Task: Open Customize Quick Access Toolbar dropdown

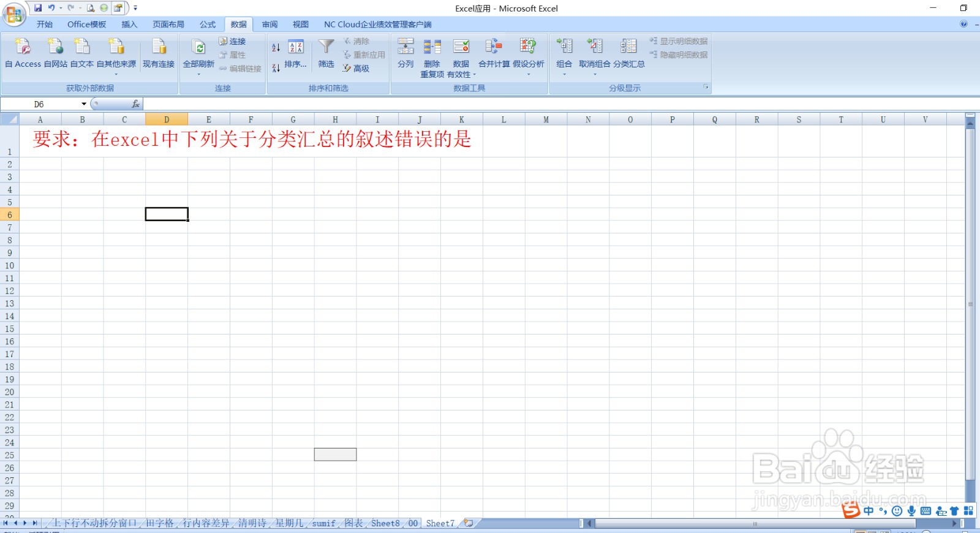Action: [x=135, y=8]
